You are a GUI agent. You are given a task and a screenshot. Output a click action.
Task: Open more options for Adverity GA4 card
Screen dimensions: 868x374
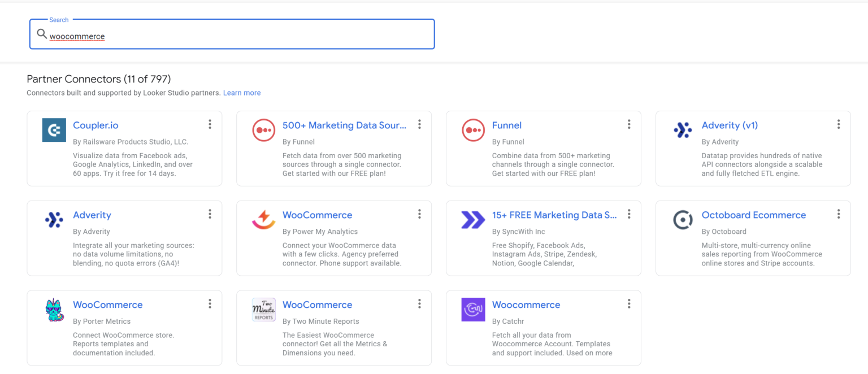click(x=210, y=214)
